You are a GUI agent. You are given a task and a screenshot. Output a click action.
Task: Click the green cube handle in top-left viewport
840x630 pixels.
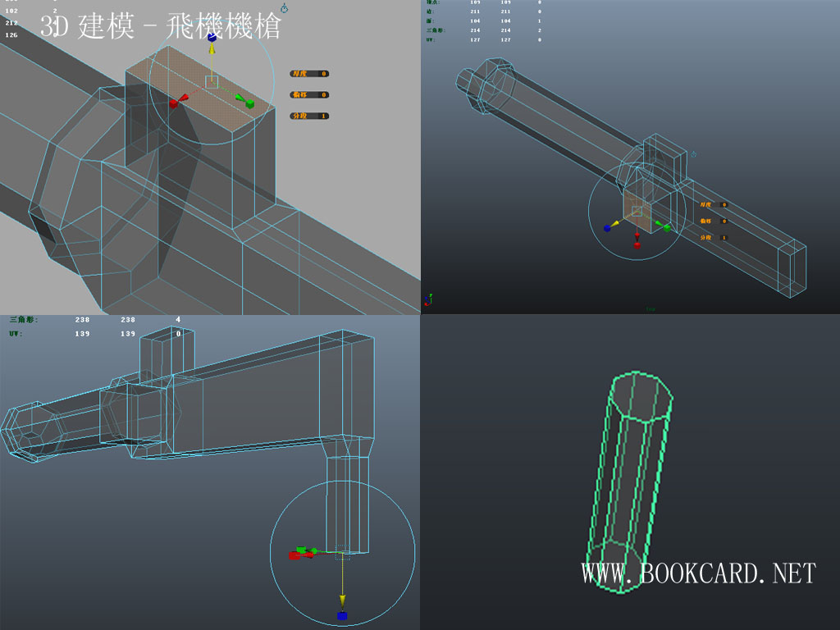(249, 103)
